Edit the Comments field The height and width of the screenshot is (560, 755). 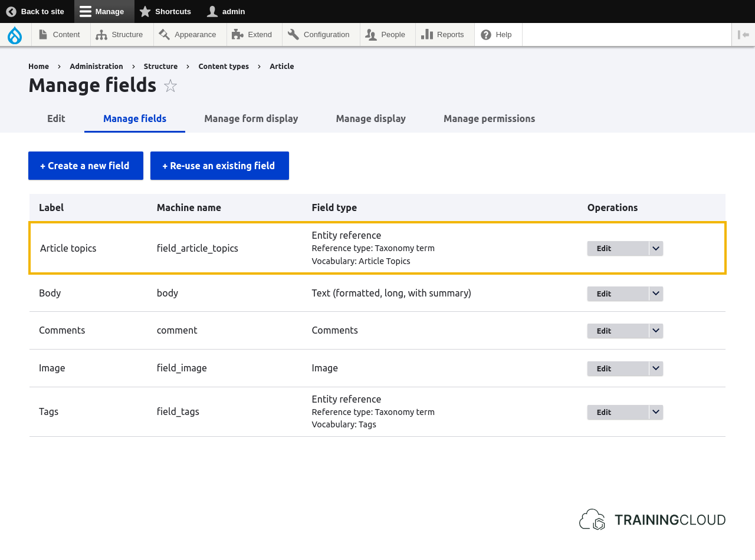click(x=618, y=331)
